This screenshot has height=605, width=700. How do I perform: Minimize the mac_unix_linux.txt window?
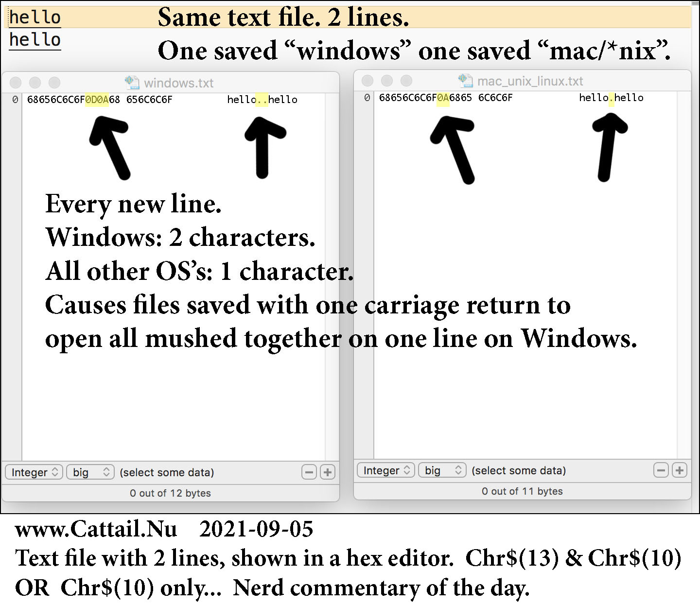[387, 81]
